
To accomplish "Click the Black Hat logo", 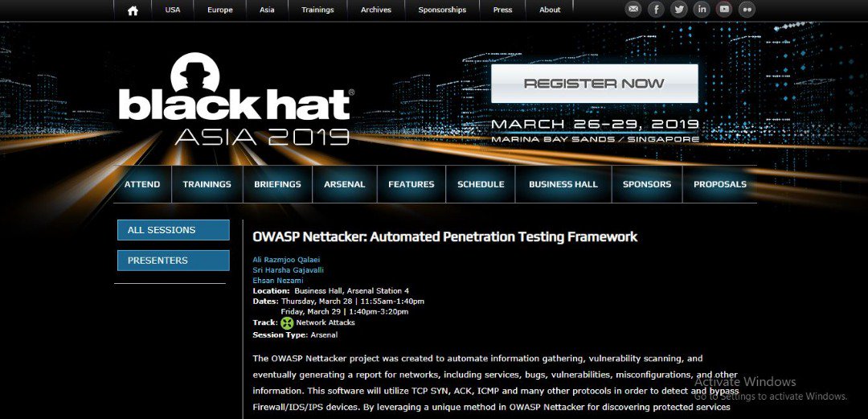I will point(235,99).
